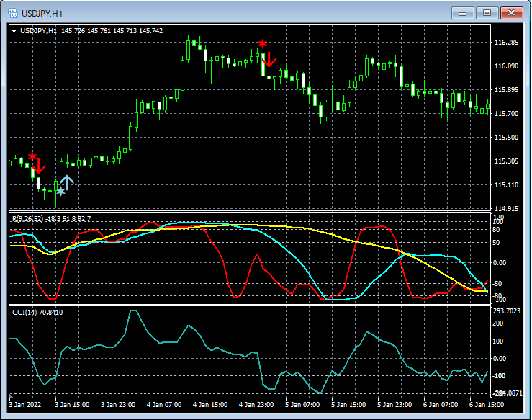Select the red down arrow at the lower left
The height and width of the screenshot is (420, 532).
point(39,166)
